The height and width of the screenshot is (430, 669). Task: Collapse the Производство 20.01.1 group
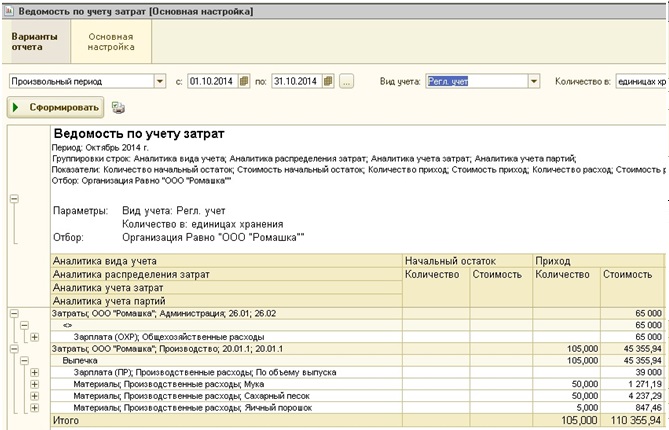tap(14, 349)
